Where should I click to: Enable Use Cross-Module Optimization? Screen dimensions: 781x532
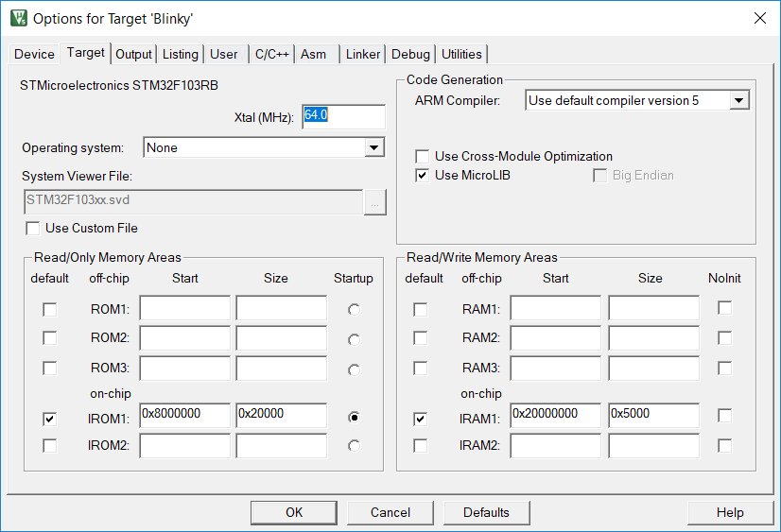423,157
